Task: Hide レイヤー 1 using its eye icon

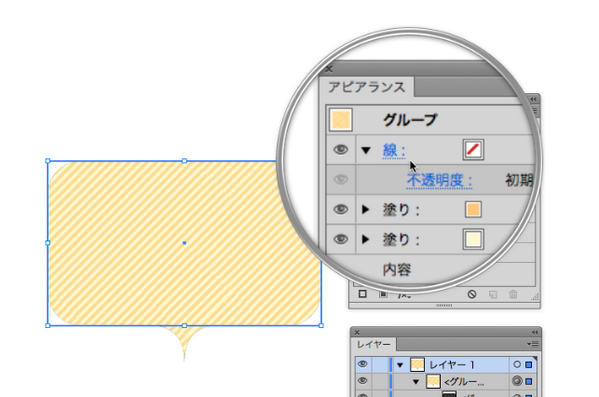Action: click(x=363, y=364)
